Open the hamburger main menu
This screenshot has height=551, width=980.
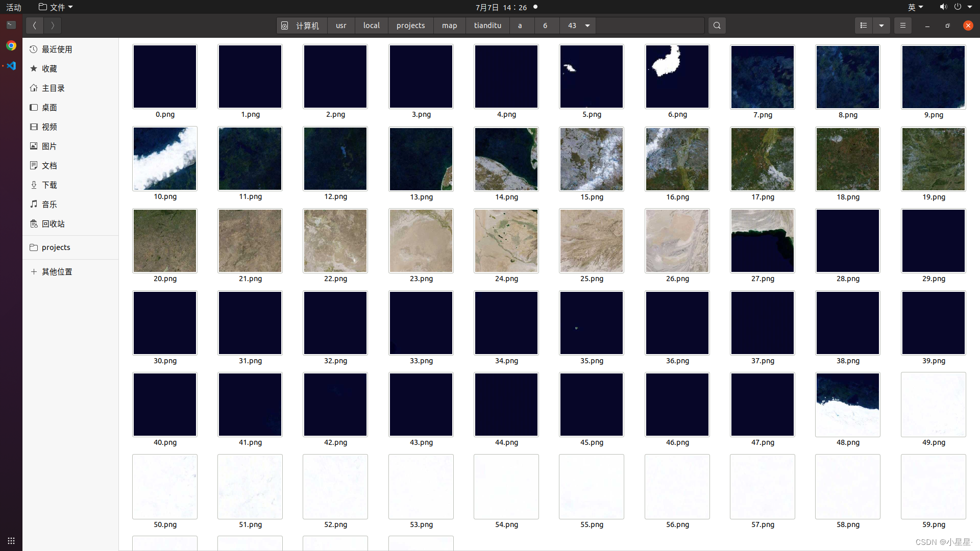tap(903, 26)
